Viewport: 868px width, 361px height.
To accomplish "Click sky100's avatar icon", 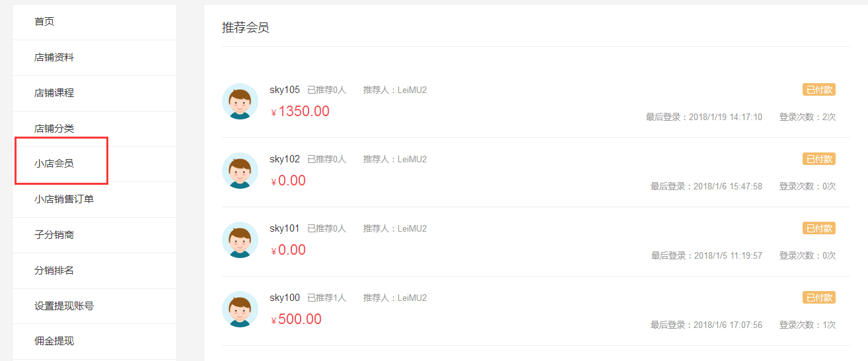I will click(x=240, y=310).
